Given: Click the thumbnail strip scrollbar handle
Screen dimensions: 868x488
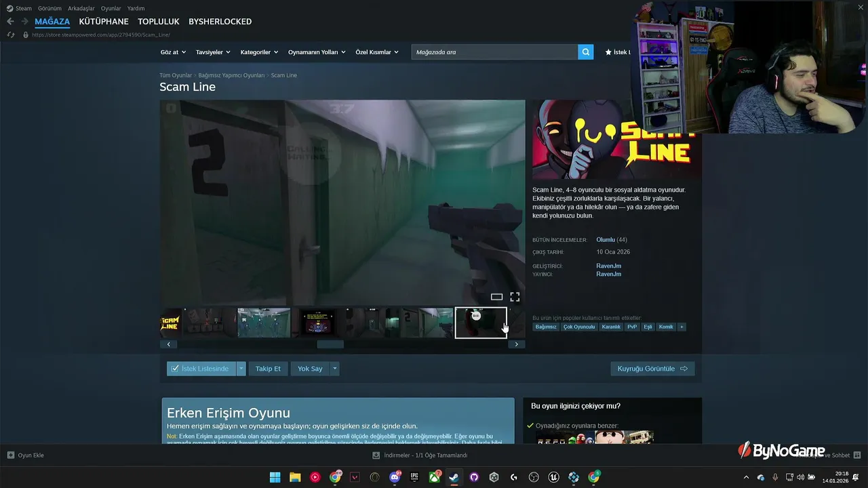Looking at the screenshot, I should tap(330, 344).
